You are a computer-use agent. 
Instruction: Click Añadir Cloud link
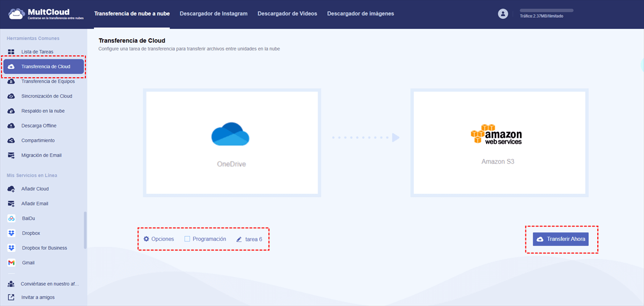point(35,189)
